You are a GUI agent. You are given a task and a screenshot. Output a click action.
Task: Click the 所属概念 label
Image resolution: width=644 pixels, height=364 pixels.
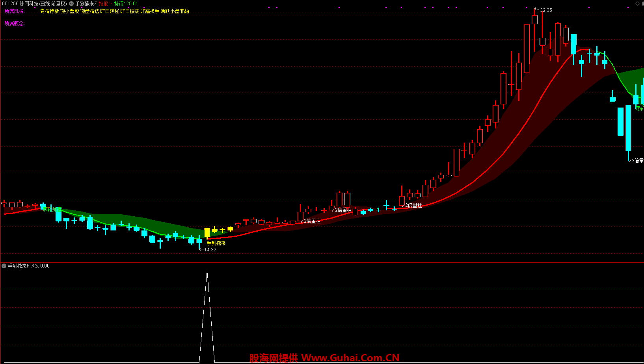15,23
